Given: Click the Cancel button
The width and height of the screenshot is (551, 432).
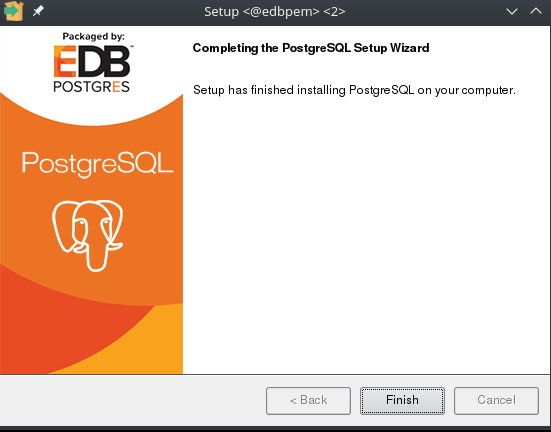Looking at the screenshot, I should click(496, 401).
